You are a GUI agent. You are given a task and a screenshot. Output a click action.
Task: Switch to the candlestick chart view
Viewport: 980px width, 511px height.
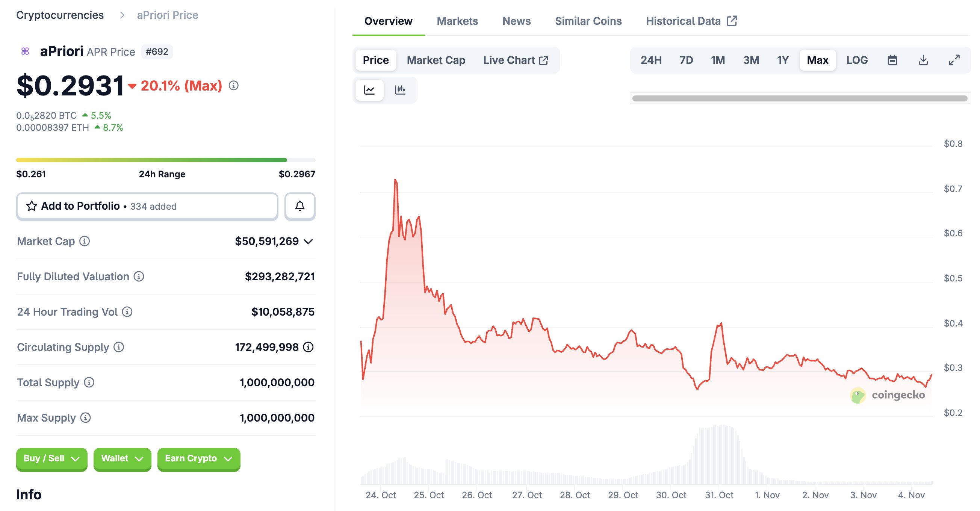pyautogui.click(x=400, y=90)
